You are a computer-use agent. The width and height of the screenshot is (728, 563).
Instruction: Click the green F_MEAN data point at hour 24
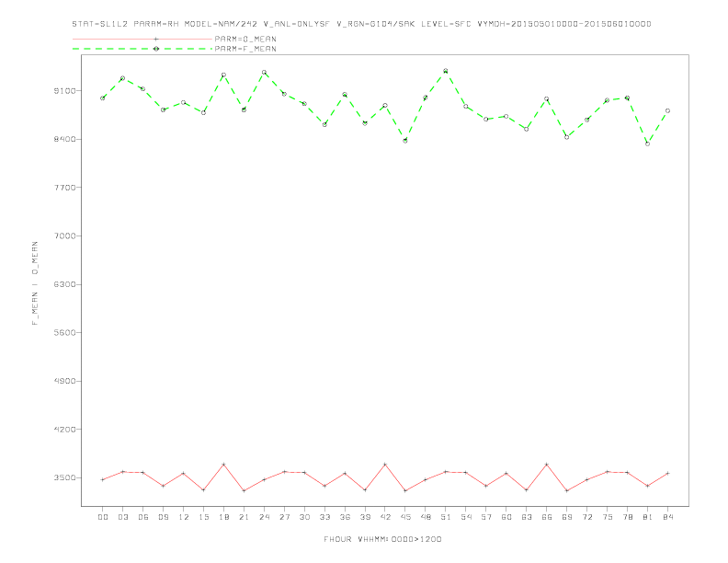[264, 73]
